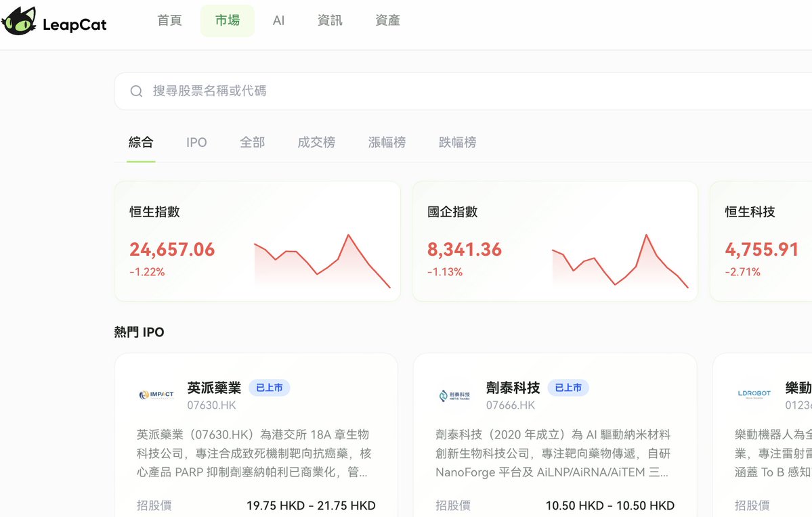This screenshot has height=517, width=812.
Task: Click the 國企指數 sparkline chart
Action: pyautogui.click(x=620, y=261)
